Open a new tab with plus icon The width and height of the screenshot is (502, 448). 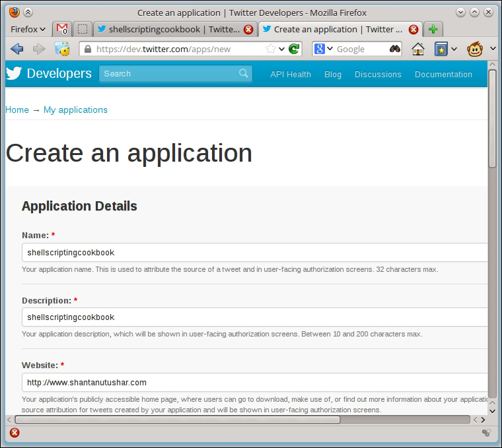click(x=433, y=29)
